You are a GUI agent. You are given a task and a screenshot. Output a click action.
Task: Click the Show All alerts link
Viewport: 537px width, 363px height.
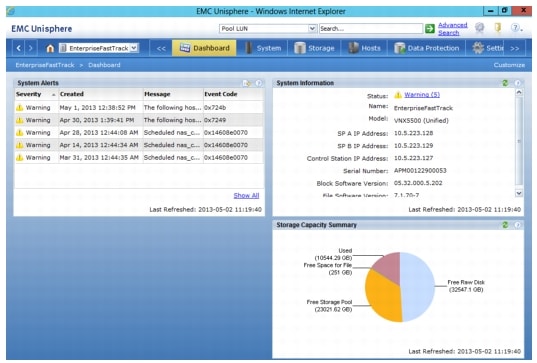[x=246, y=196]
